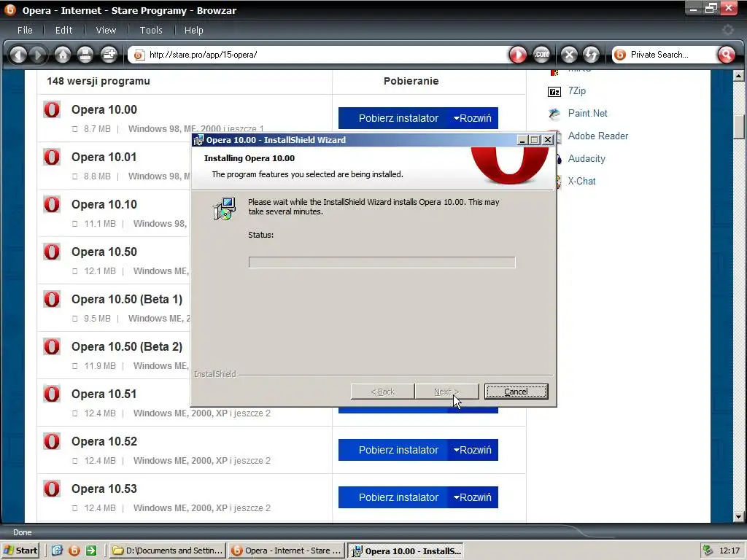The height and width of the screenshot is (560, 747).
Task: Click the Go button beside address bar
Action: point(518,55)
